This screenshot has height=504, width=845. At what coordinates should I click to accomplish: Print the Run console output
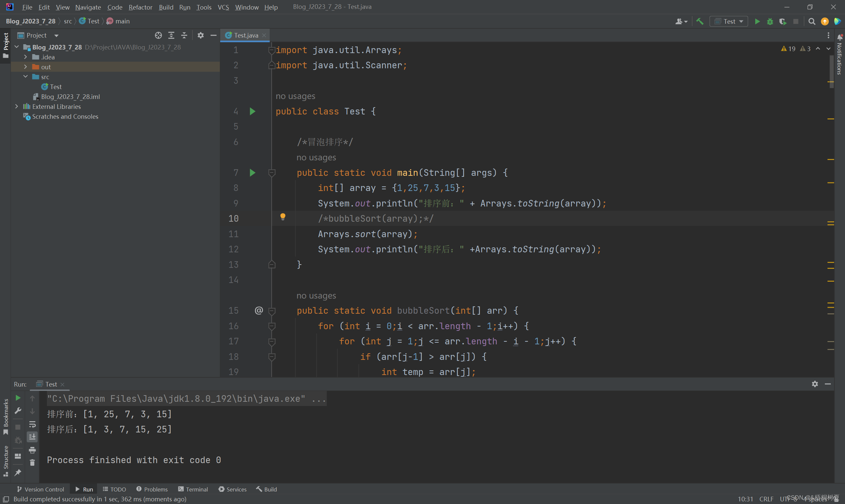(x=32, y=450)
